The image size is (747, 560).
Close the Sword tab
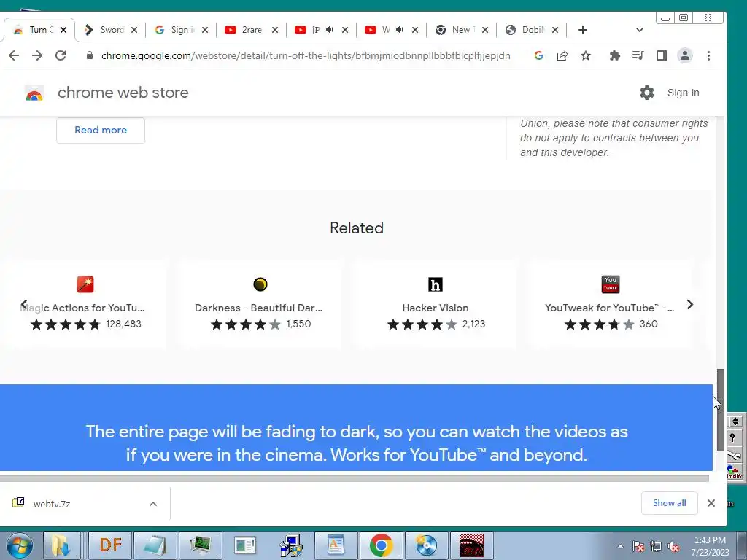click(134, 30)
